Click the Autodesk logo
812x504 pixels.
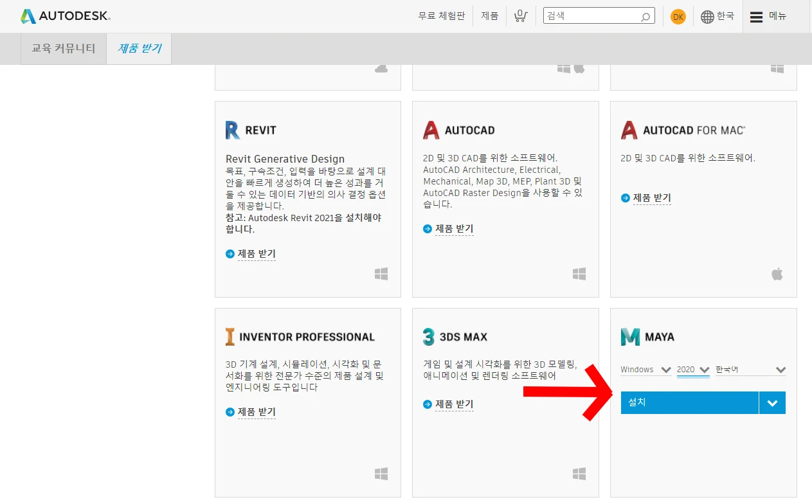(65, 16)
